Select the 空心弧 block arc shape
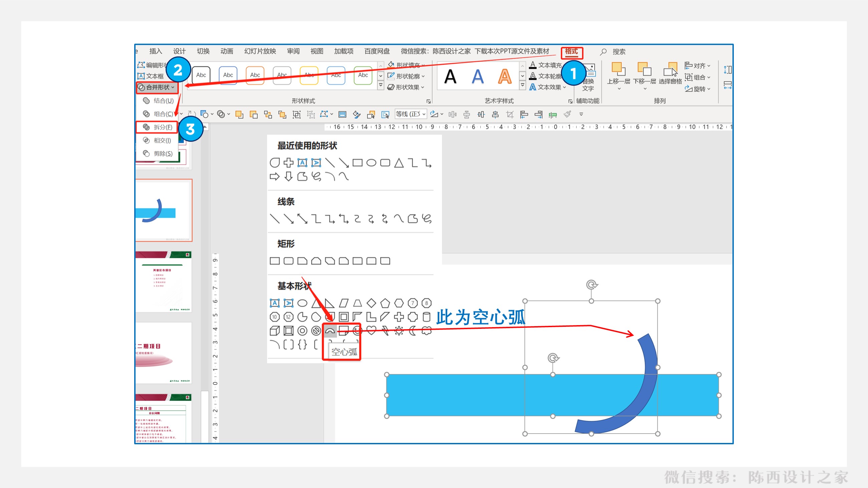The width and height of the screenshot is (868, 488). point(330,331)
